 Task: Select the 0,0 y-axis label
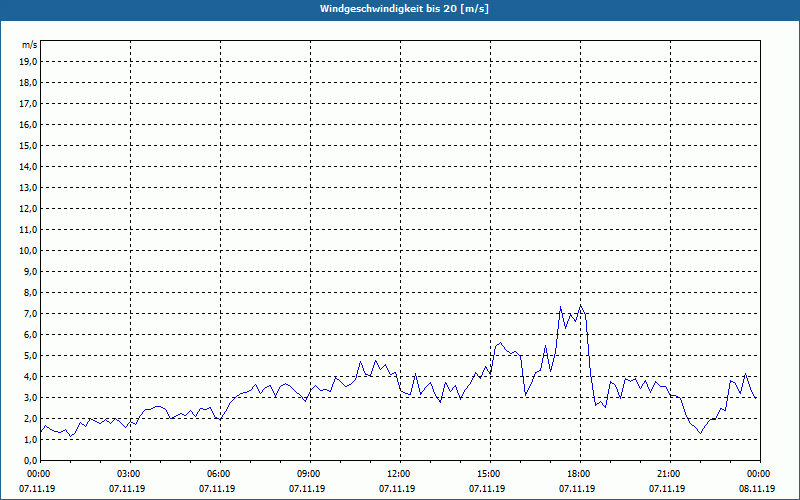[x=30, y=460]
